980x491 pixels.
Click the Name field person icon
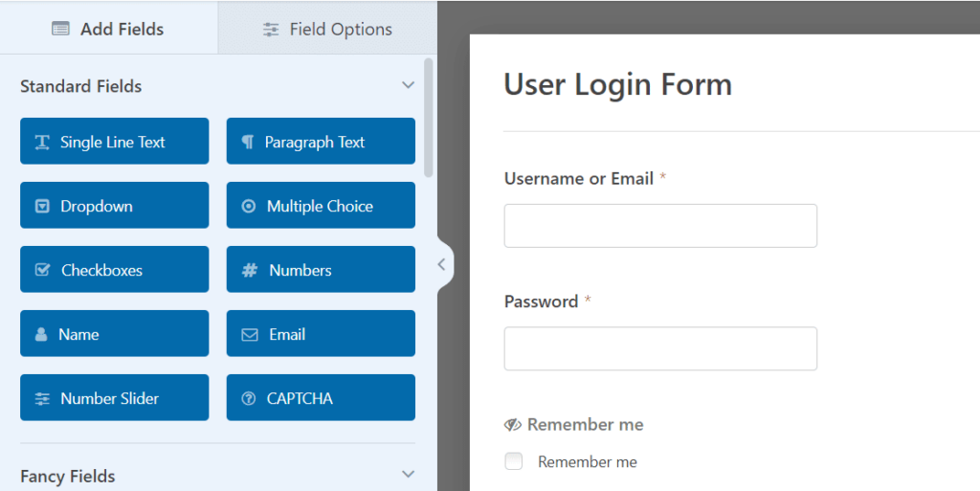41,335
